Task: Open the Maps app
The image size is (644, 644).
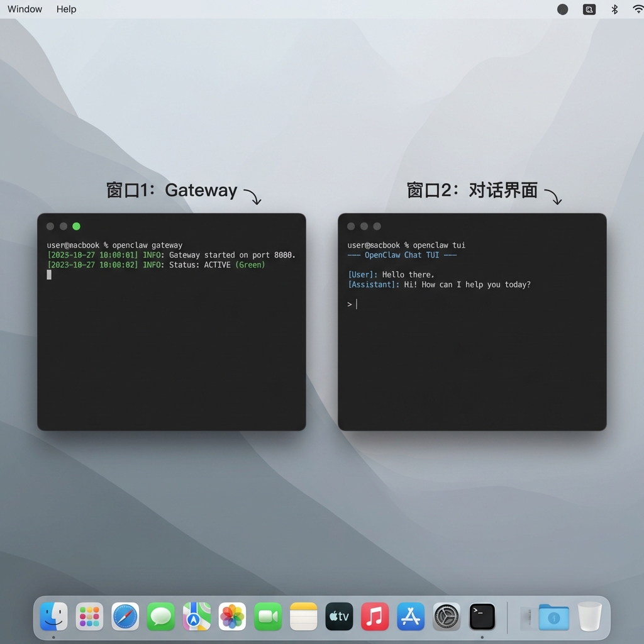Action: point(196,617)
